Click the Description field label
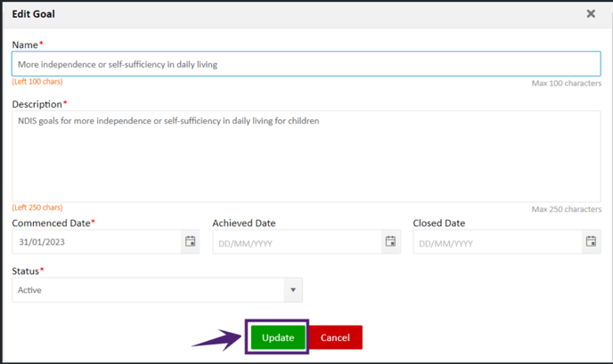 pyautogui.click(x=37, y=104)
